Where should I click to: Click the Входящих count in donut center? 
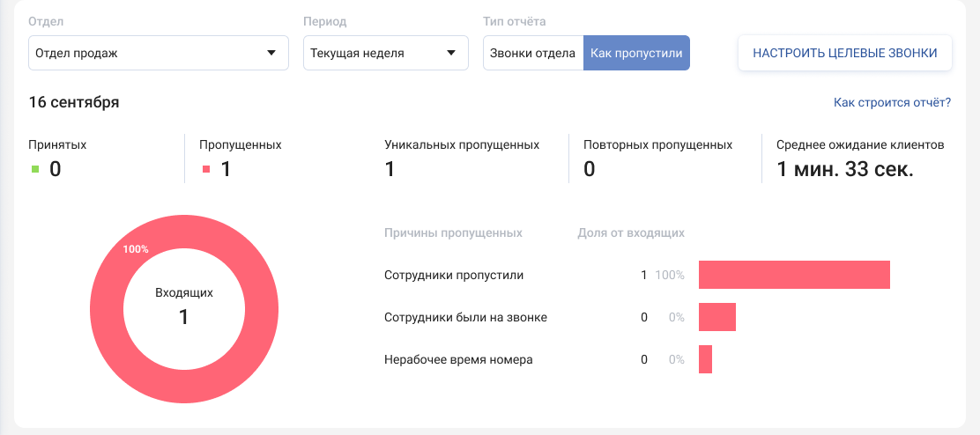point(184,317)
